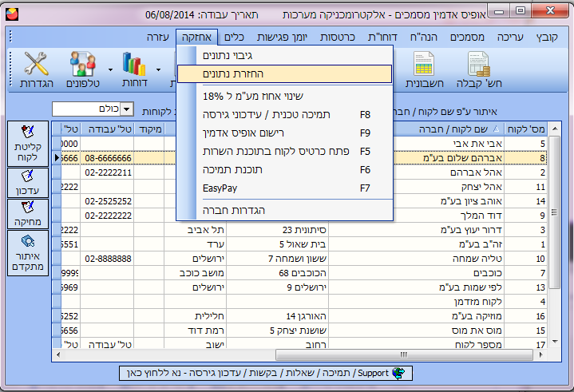The image size is (574, 392).
Task: Open the הנה"ח menu
Action: pyautogui.click(x=424, y=37)
